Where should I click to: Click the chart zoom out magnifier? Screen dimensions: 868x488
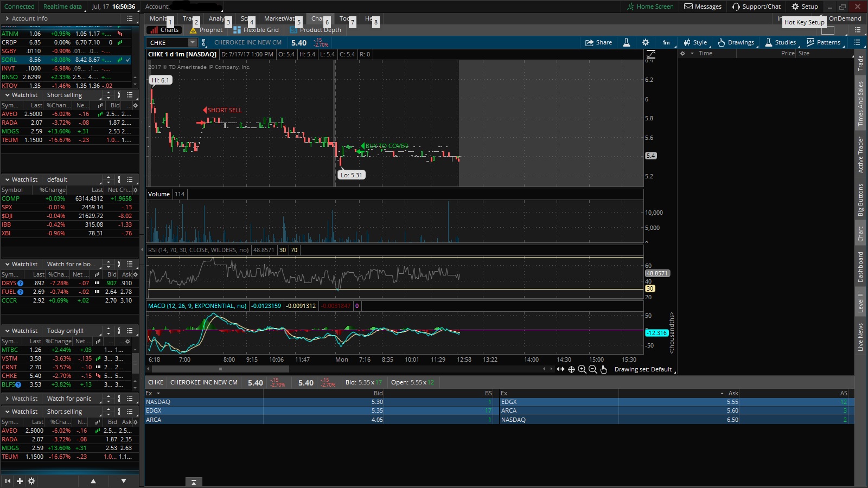(x=593, y=369)
